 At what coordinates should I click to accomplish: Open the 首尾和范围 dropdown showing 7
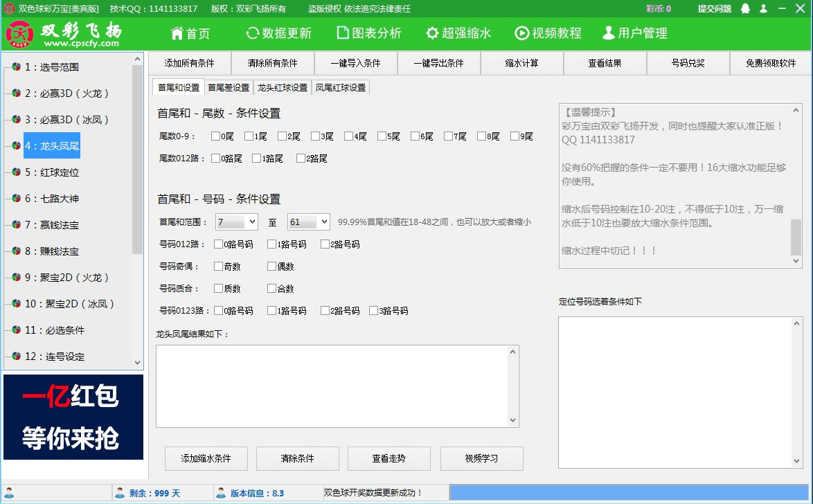[x=236, y=221]
